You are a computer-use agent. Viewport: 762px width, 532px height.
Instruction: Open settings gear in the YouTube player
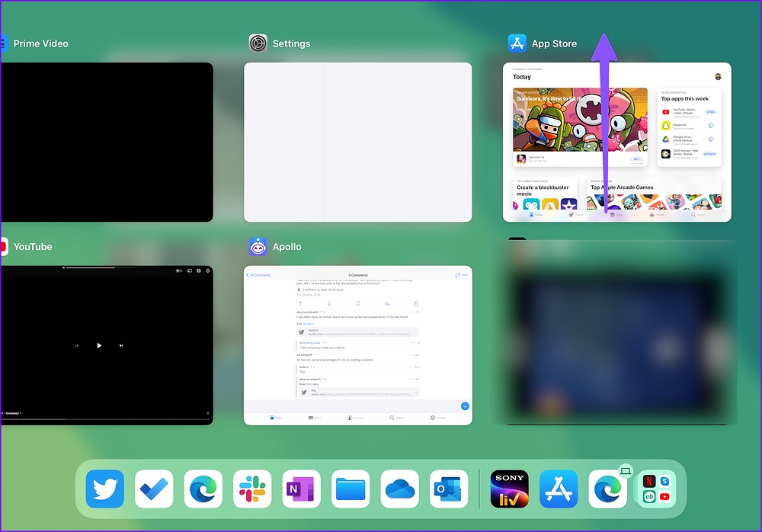(207, 271)
